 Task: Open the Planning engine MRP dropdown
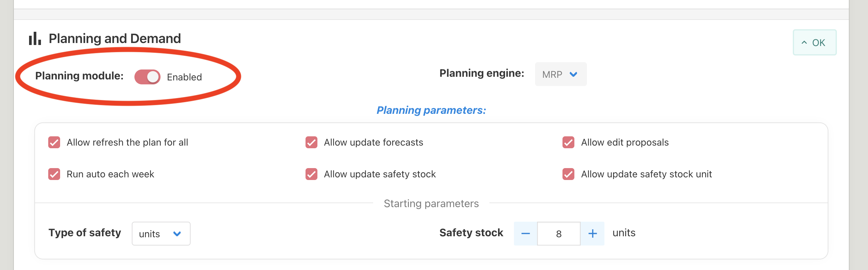tap(560, 74)
